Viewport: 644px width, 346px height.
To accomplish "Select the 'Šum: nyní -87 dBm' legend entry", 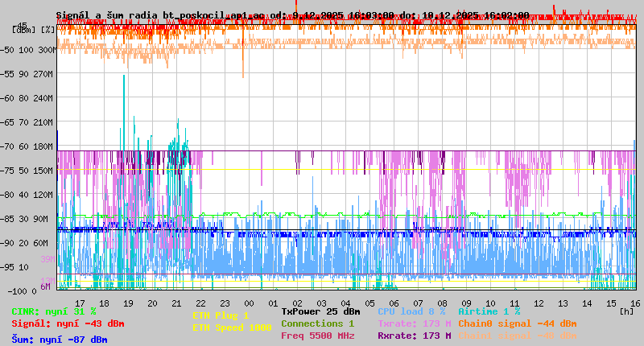I will [60, 340].
